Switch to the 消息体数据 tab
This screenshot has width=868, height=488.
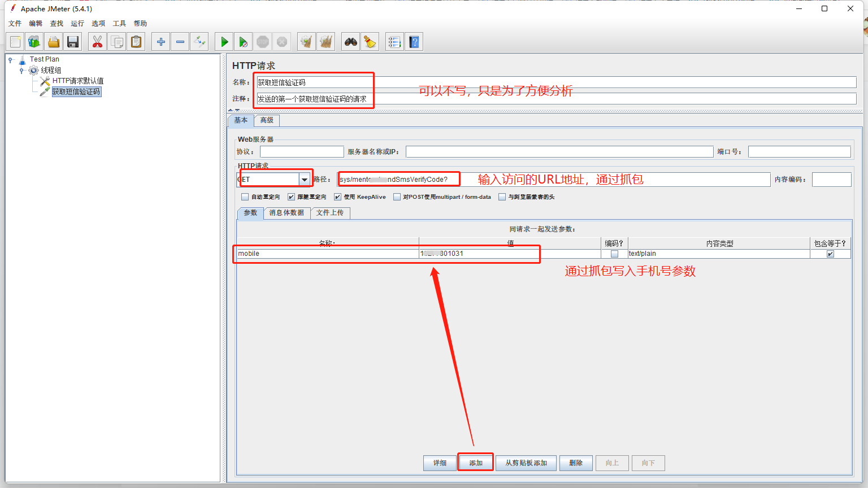tap(287, 213)
